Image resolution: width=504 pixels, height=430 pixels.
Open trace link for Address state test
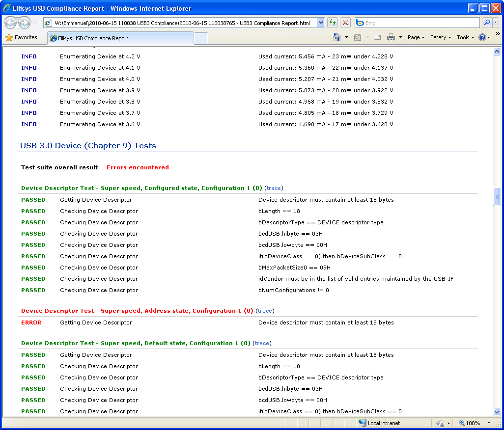click(x=265, y=311)
